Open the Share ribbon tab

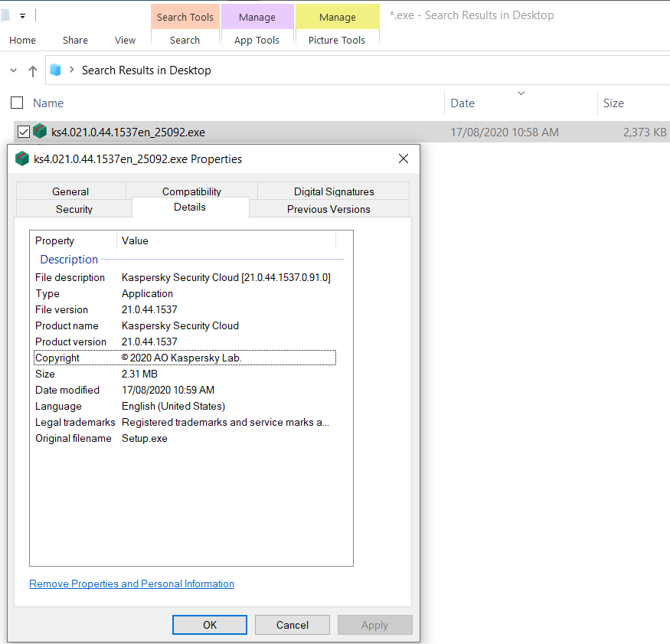(x=75, y=40)
